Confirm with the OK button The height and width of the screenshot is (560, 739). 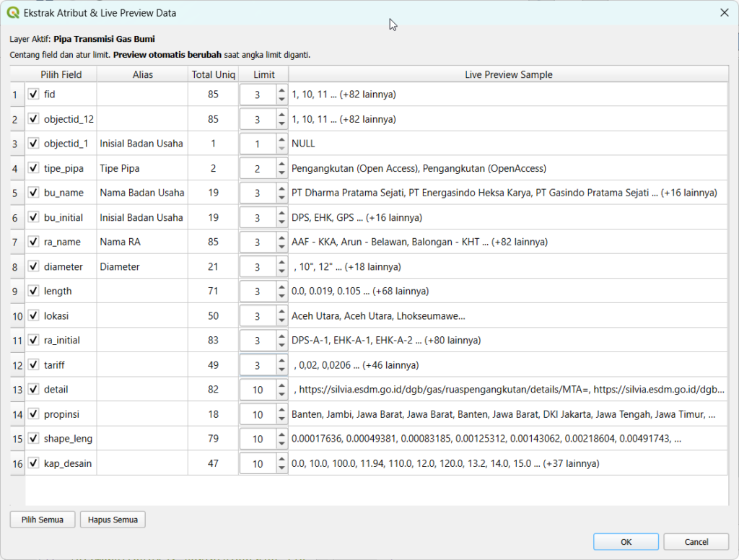(626, 541)
